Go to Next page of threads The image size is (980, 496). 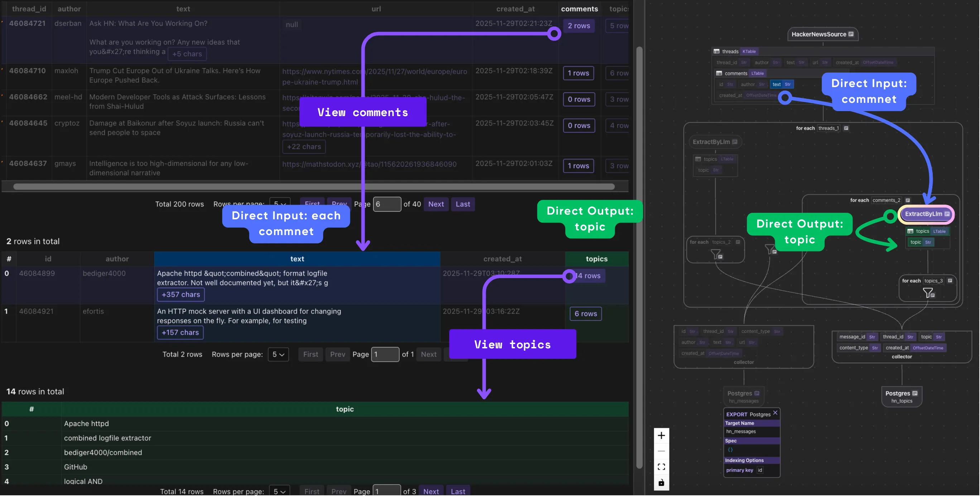coord(436,204)
